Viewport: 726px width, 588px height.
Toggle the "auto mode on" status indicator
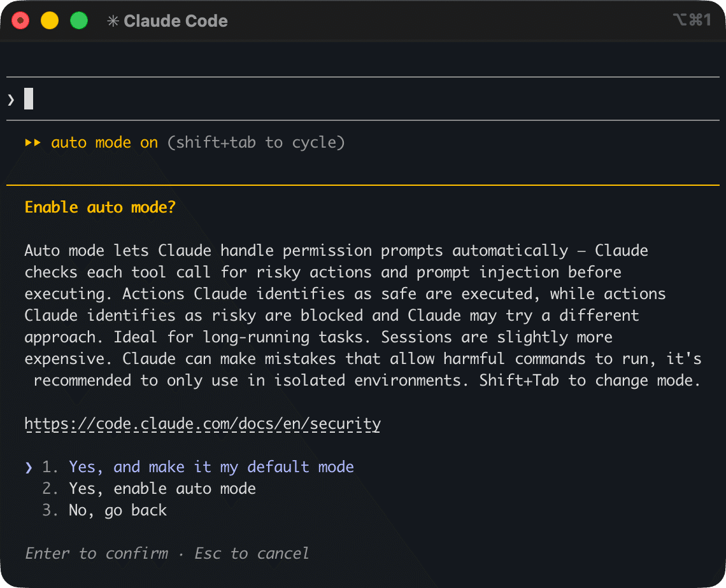(x=104, y=143)
